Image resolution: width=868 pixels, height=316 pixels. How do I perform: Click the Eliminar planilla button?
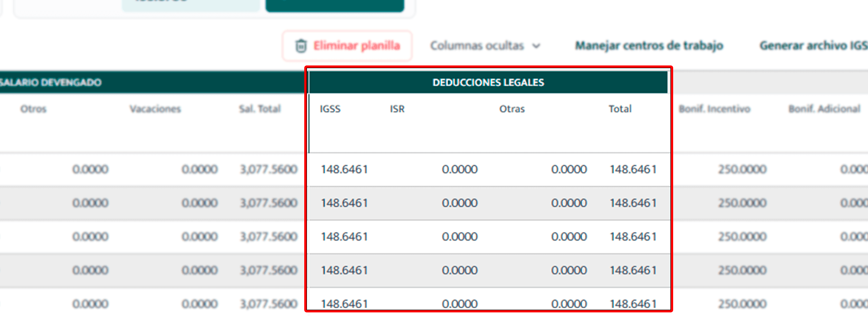tap(347, 46)
